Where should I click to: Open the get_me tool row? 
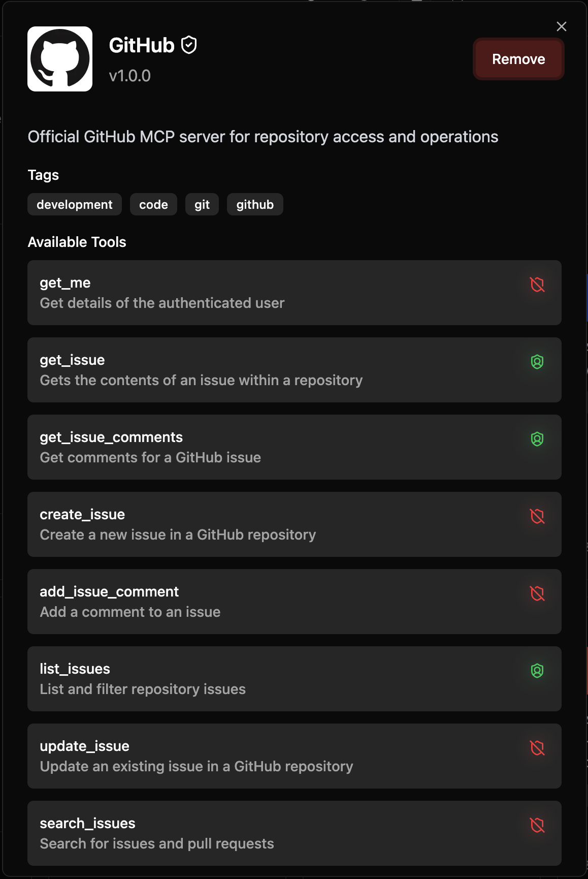295,293
